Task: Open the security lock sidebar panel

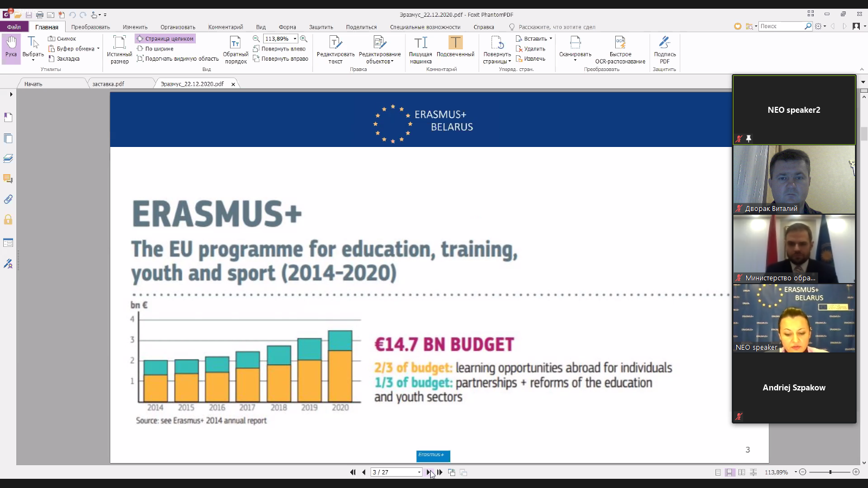Action: pos(8,220)
